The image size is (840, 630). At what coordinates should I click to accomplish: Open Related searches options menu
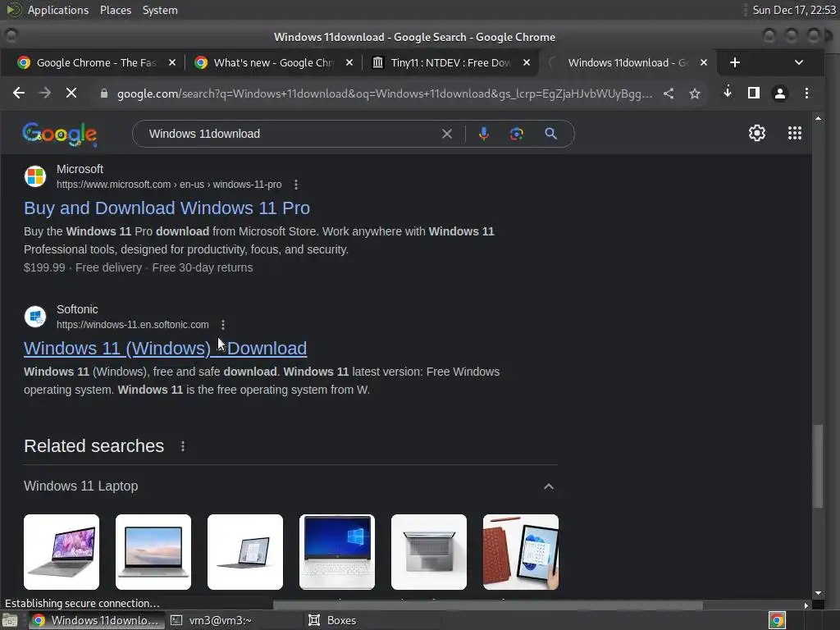[x=183, y=446]
